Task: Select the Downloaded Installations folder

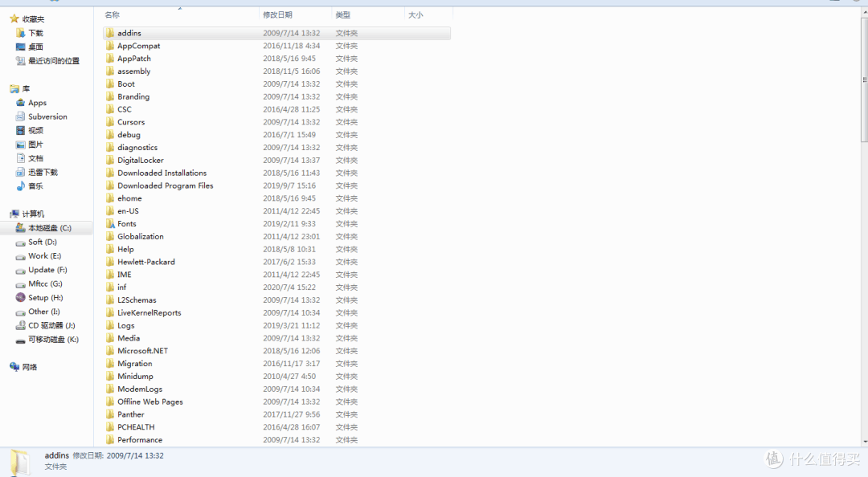Action: [162, 173]
